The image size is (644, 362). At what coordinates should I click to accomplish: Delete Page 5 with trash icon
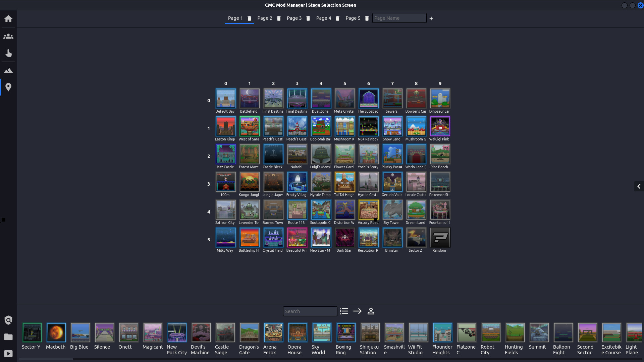point(367,18)
